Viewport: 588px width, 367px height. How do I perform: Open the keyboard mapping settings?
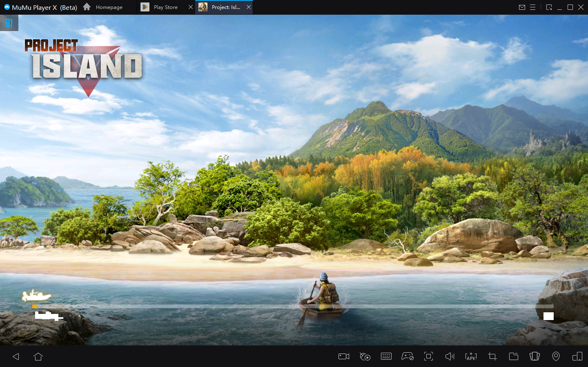tap(386, 356)
